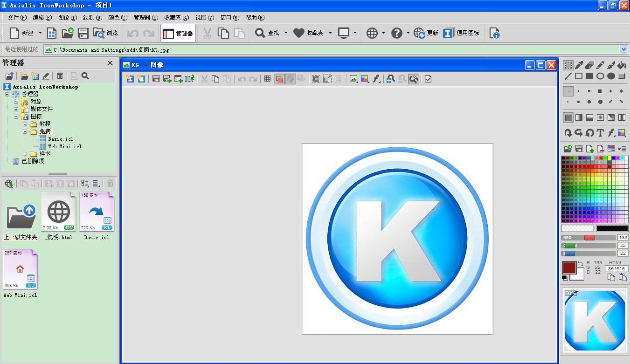This screenshot has height=364, width=630.
Task: Open the 绘制 menu
Action: (92, 18)
